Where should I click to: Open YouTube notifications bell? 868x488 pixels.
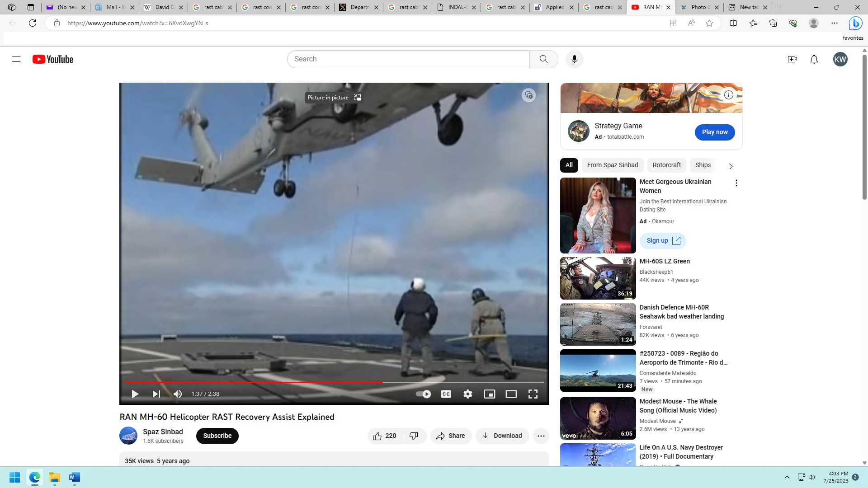click(x=814, y=59)
